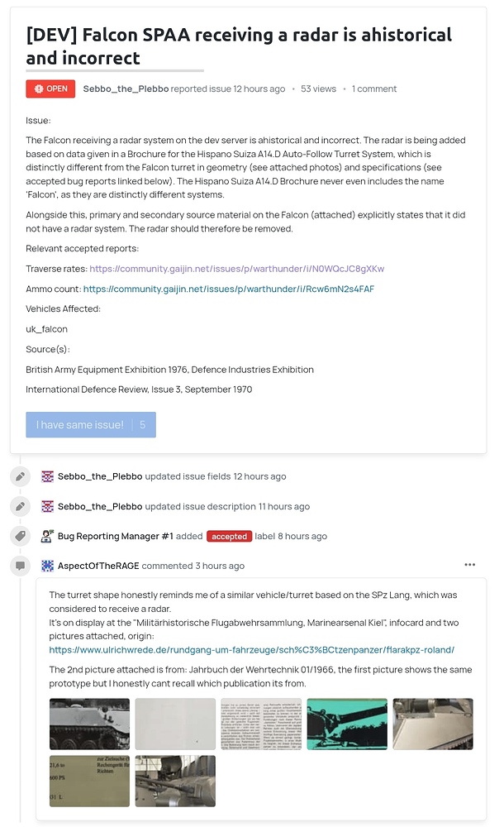Click the speech bubble icon beside AspectOfTheRAGE's comment
Image resolution: width=504 pixels, height=827 pixels.
pyautogui.click(x=20, y=566)
